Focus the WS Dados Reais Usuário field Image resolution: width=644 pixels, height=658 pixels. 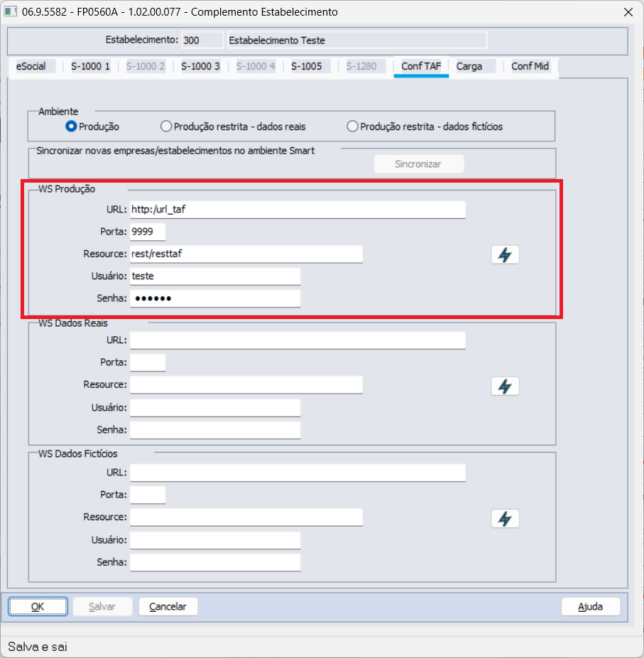(215, 407)
